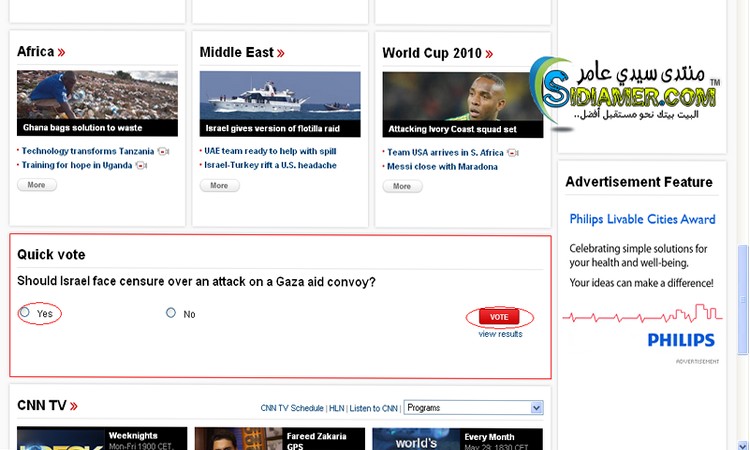This screenshot has width=750, height=450.
Task: Open the Programs dropdown in CNN TV
Action: coord(473,408)
